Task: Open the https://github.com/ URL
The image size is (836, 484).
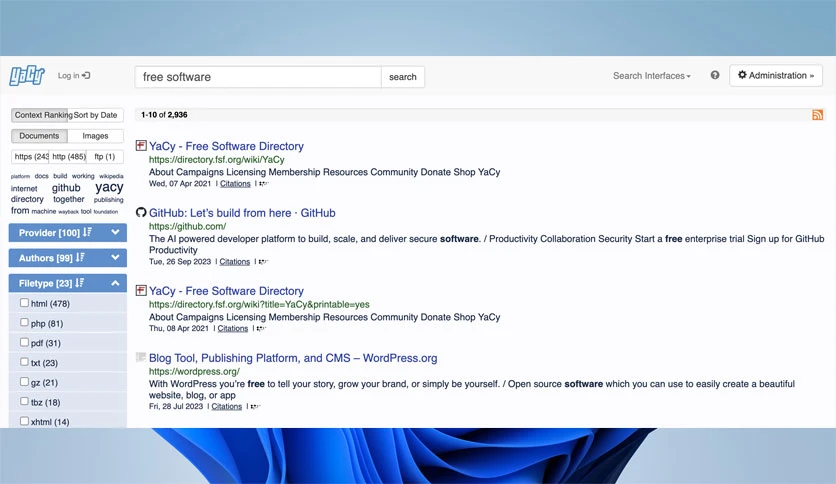Action: click(187, 226)
